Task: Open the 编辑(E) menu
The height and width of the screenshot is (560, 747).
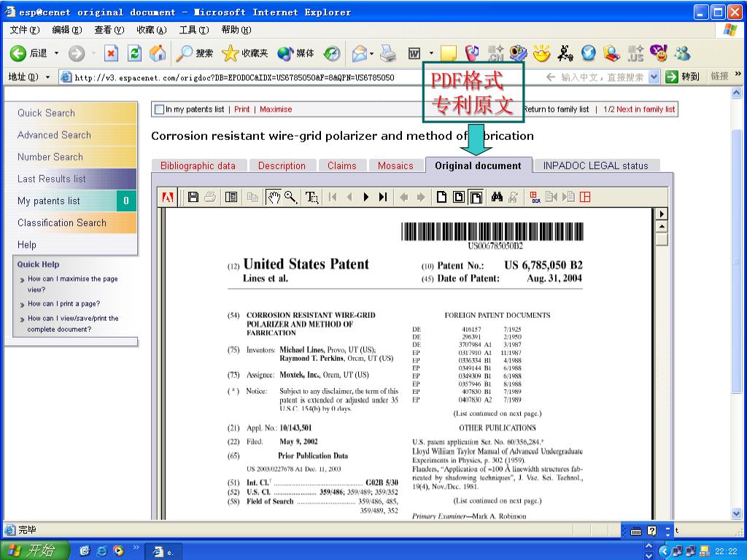Action: [x=67, y=30]
